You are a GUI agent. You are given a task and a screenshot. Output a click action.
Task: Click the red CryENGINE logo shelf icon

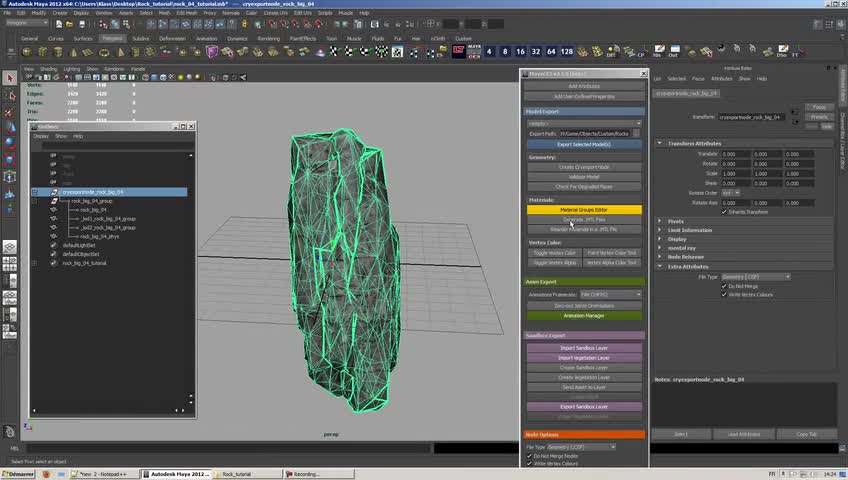click(459, 51)
